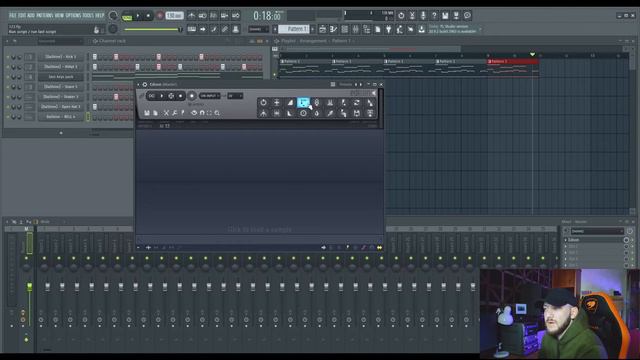This screenshot has height=360, width=640.
Task: Click the Edison undo power-shaped icon in tool grid
Action: tap(263, 102)
